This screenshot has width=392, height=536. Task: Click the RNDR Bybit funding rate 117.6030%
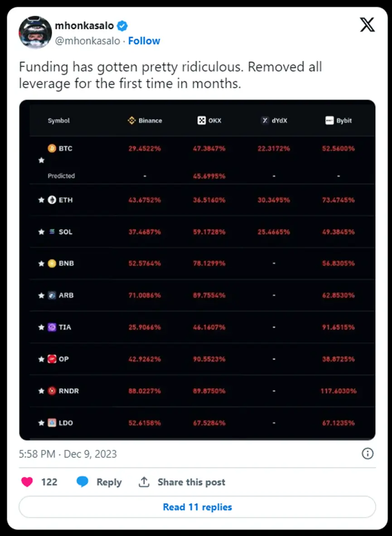pyautogui.click(x=338, y=391)
